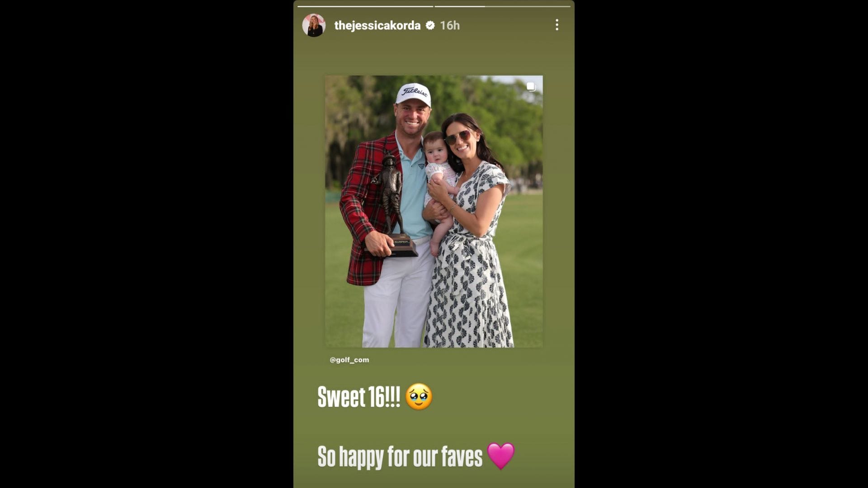
Task: Click the woman's sunglasses in the photo
Action: click(458, 137)
